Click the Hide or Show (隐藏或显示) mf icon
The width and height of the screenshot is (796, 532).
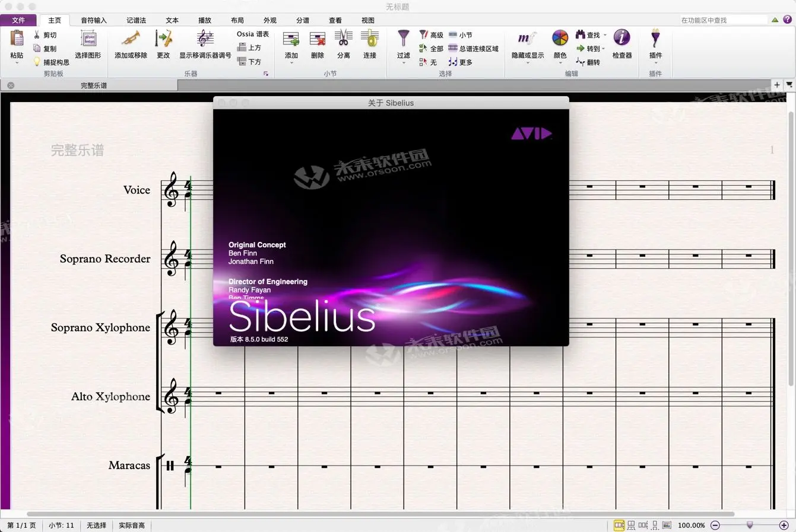527,39
